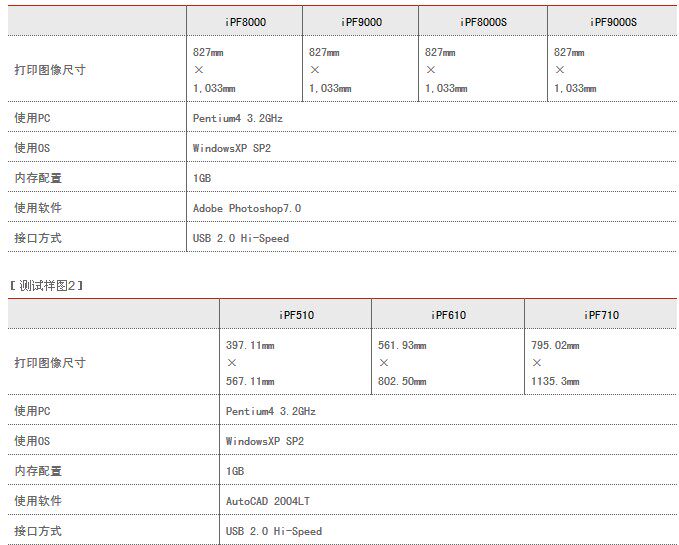Click the iPF8000S column header
The image size is (679, 545).
pos(483,22)
